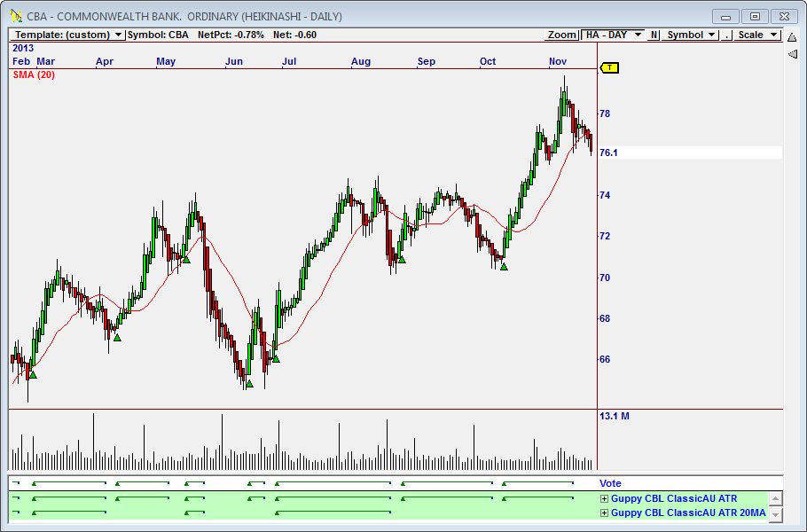Click the green buy arrow in late August
This screenshot has width=807, height=532.
point(402,259)
